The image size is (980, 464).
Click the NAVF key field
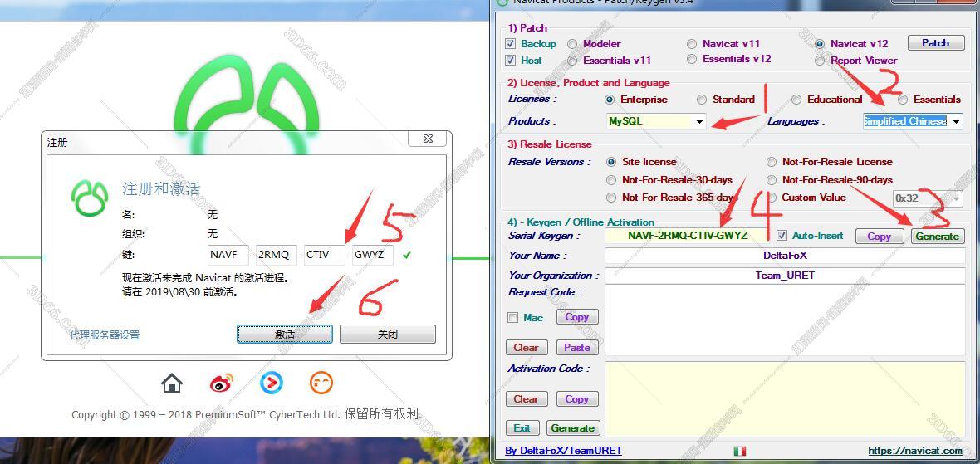pos(228,255)
